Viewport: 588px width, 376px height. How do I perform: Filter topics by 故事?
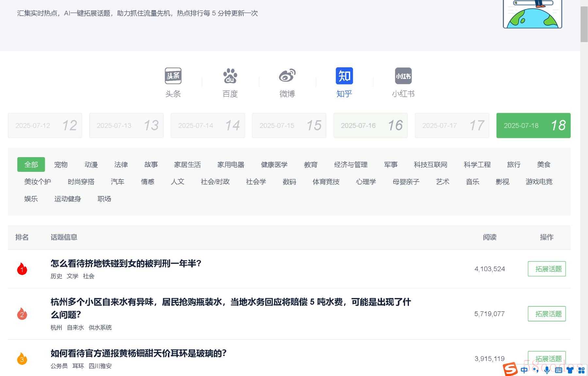coord(151,165)
